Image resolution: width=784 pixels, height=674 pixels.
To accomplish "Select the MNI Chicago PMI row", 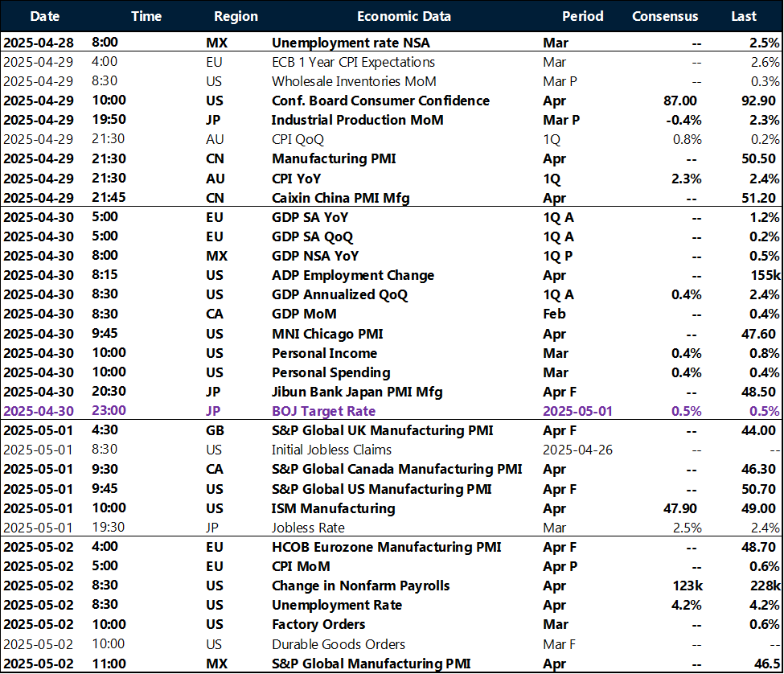I will coord(327,333).
